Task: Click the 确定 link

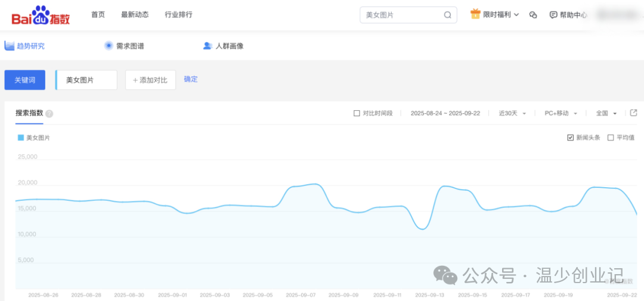Action: point(191,79)
